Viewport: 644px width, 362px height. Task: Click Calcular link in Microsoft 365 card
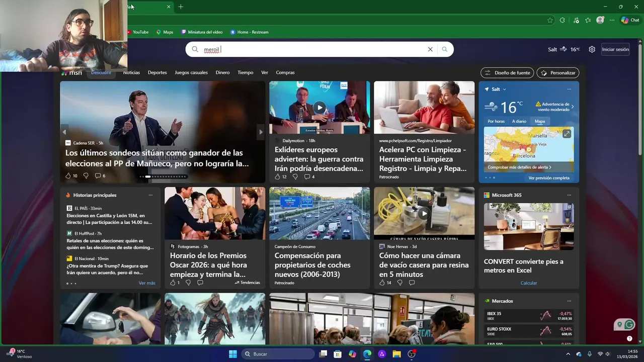click(x=529, y=283)
